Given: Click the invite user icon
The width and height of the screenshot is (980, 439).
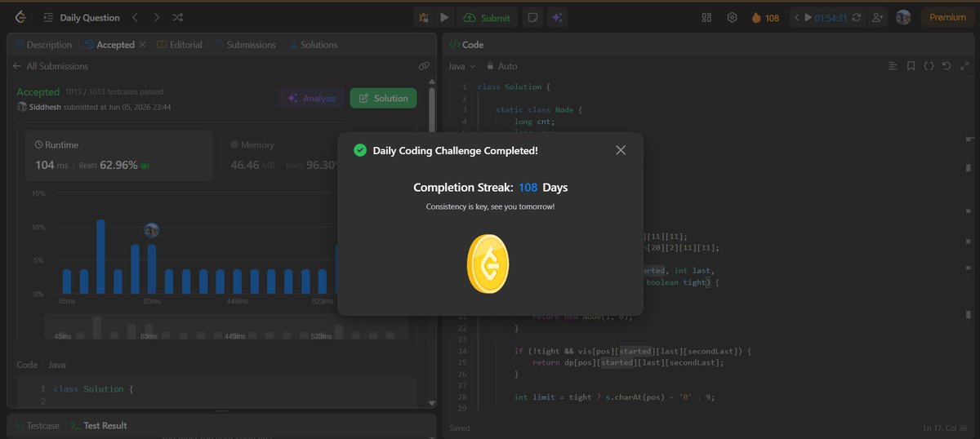Looking at the screenshot, I should pyautogui.click(x=878, y=17).
